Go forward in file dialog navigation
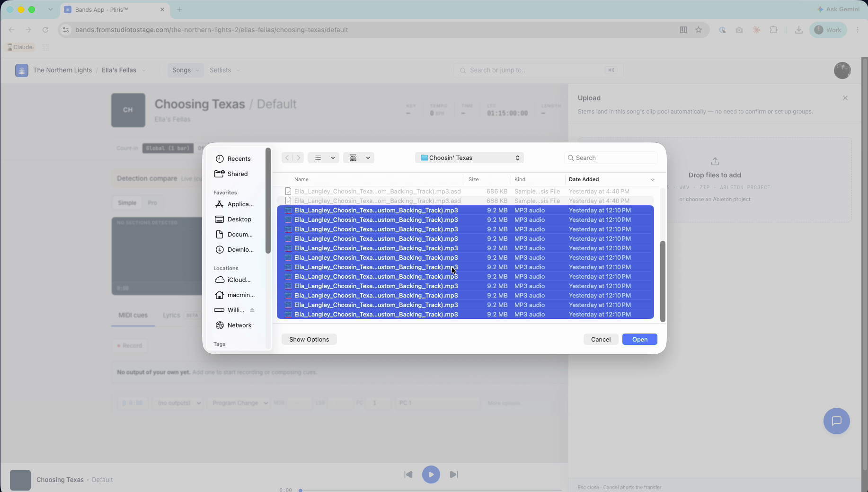This screenshot has height=492, width=868. [299, 158]
